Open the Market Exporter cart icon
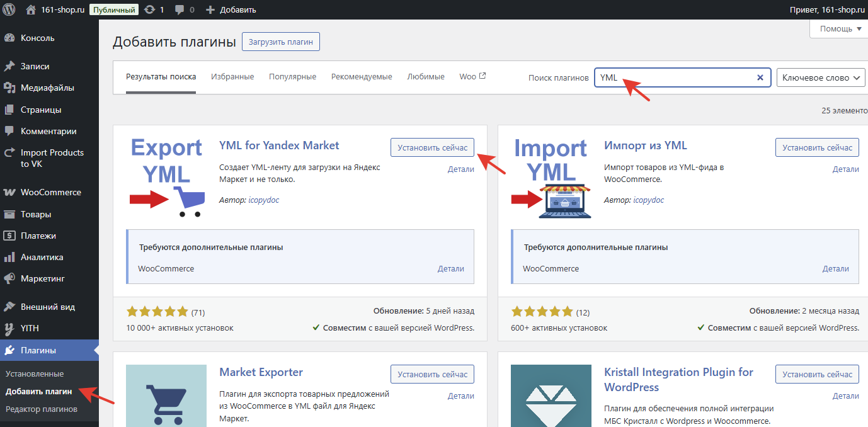The height and width of the screenshot is (427, 868). coord(166,396)
